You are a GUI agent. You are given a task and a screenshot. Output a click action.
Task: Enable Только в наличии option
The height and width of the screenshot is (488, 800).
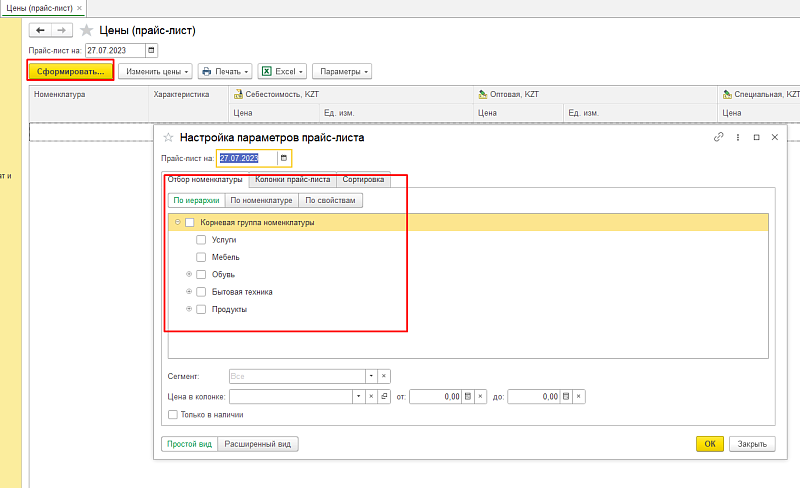[173, 414]
